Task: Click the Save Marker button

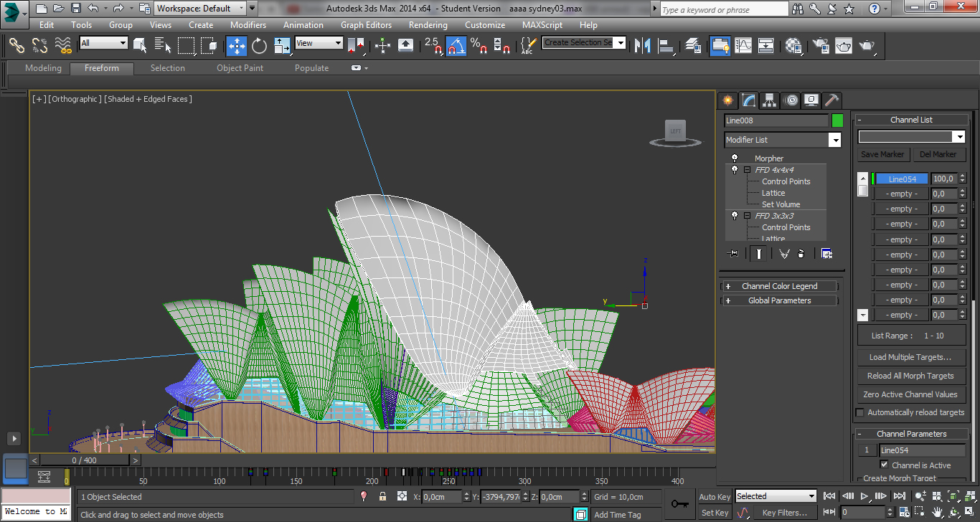Action: [x=883, y=154]
